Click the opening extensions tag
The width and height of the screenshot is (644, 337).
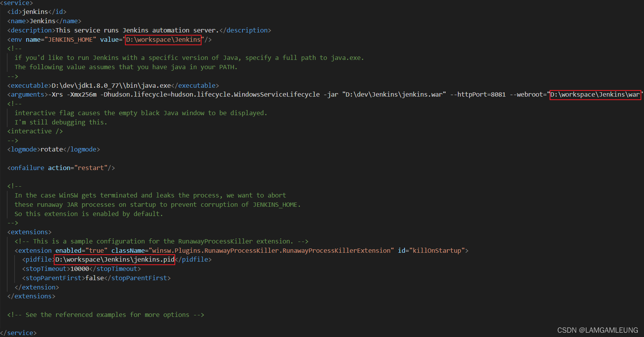click(29, 232)
